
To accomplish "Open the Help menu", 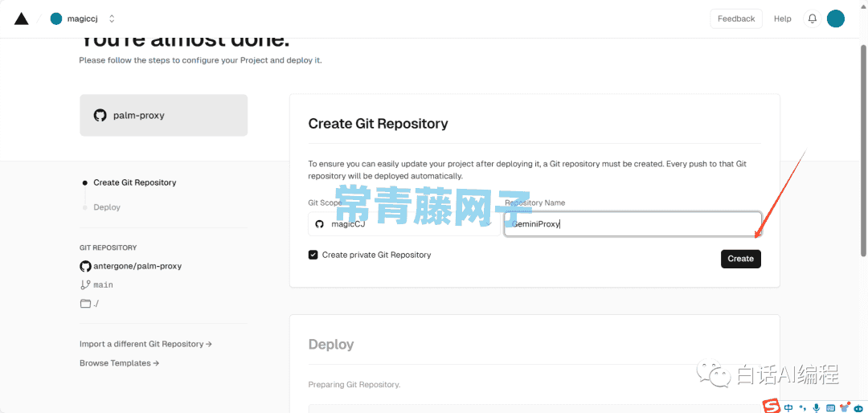I will [782, 18].
